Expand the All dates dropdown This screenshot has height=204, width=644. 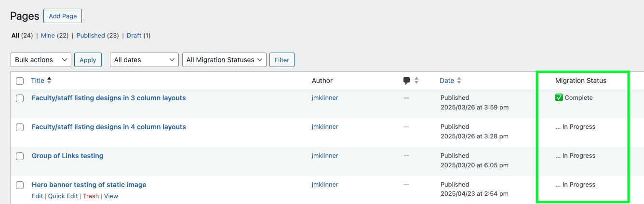(144, 60)
